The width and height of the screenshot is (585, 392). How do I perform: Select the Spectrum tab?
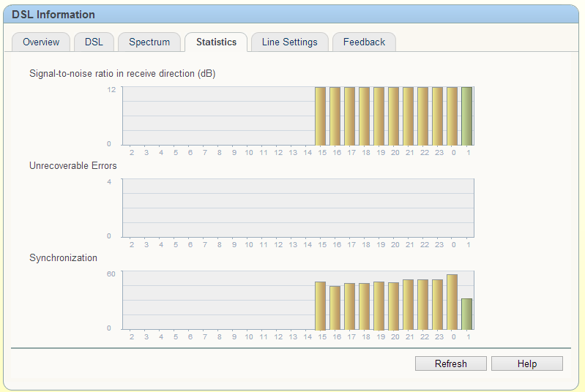[149, 42]
